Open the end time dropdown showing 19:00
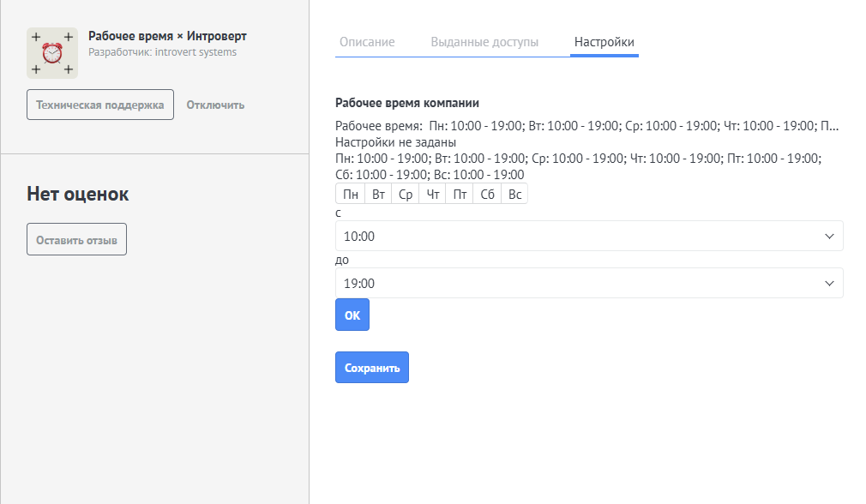 589,283
